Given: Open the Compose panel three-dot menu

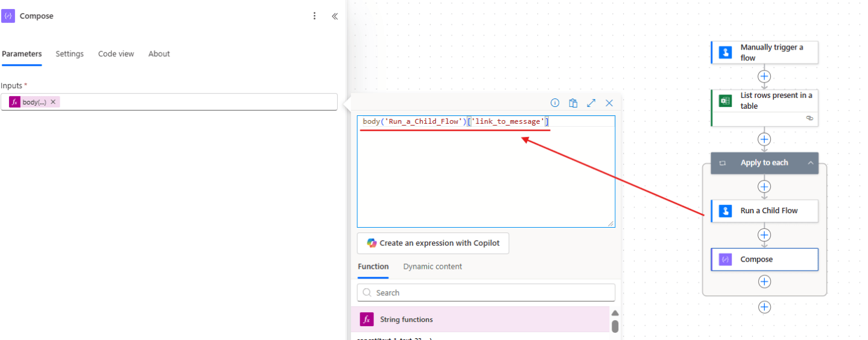Looking at the screenshot, I should click(x=314, y=16).
